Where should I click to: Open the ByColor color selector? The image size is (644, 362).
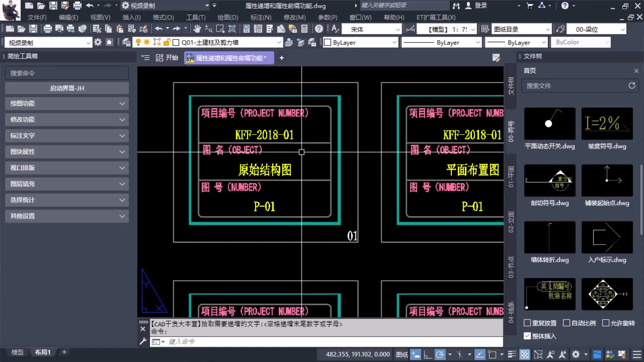580,42
